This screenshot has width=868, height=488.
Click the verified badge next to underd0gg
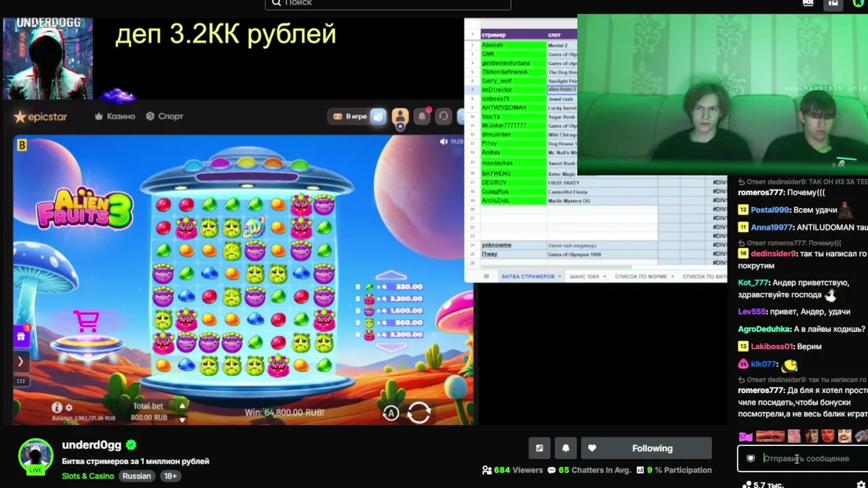pos(131,445)
